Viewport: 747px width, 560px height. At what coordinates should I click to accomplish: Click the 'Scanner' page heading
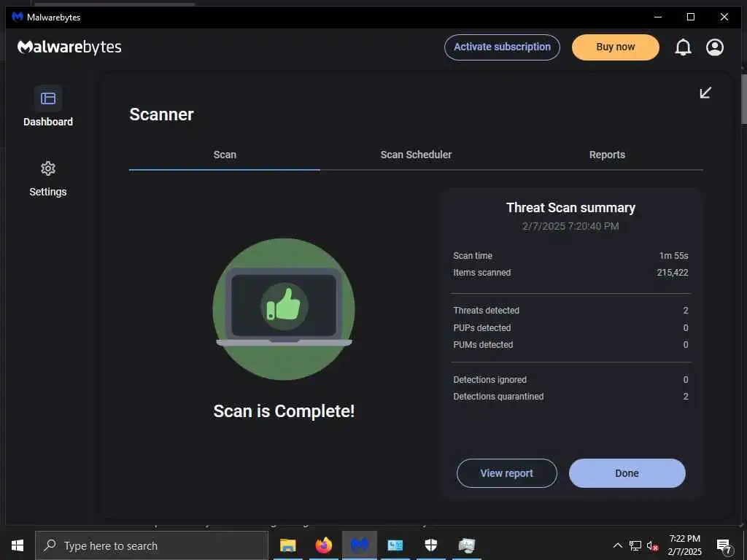(x=161, y=114)
